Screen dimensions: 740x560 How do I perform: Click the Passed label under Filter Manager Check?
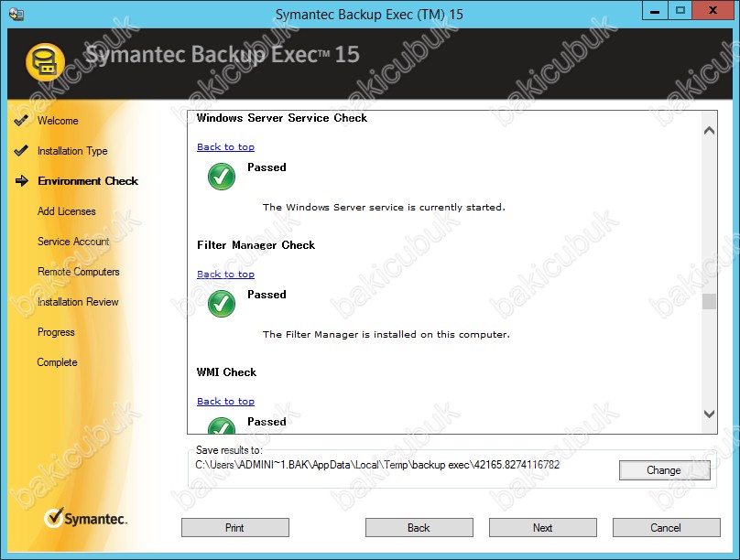(x=267, y=295)
